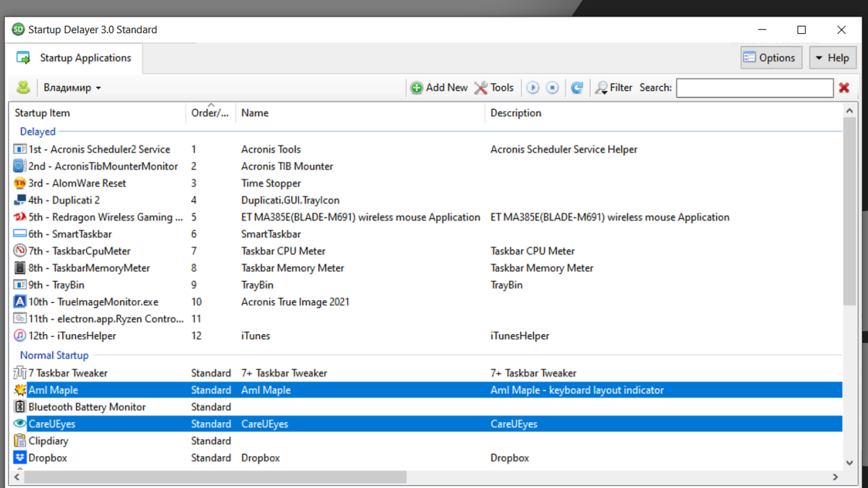Select the TrayBin row icon
This screenshot has height=488, width=868.
[x=20, y=285]
